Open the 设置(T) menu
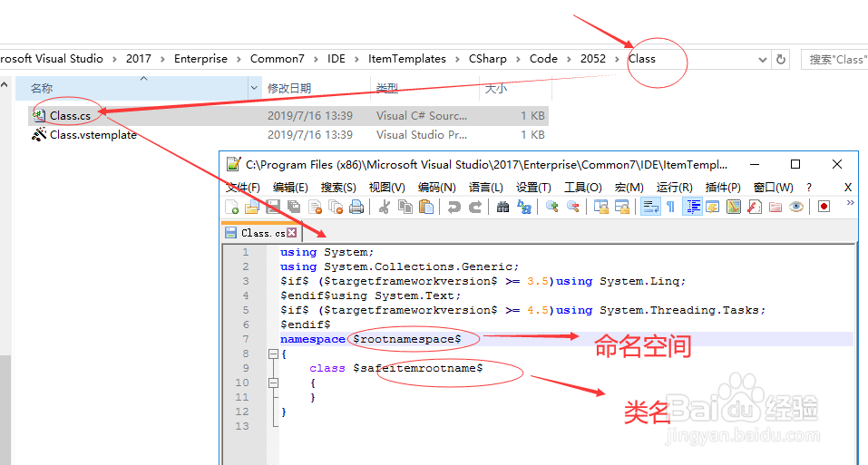The image size is (868, 465). (x=533, y=188)
